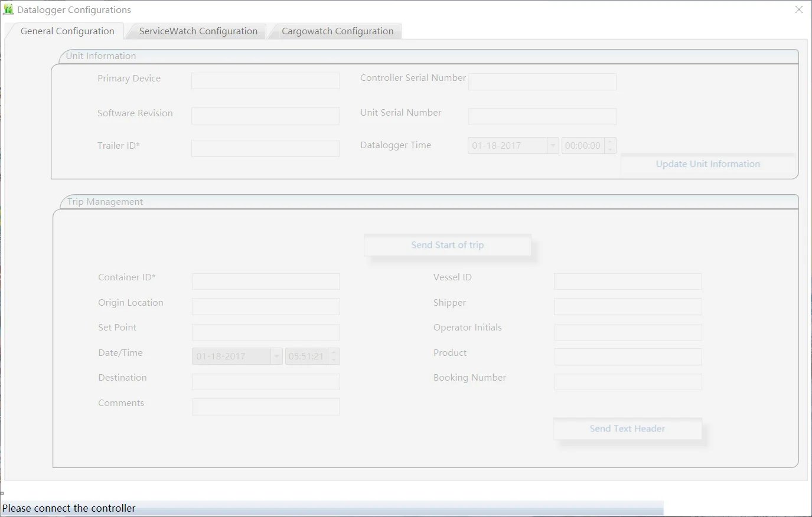Click the Datalogger Time 00:00:00 spinner arrows

point(610,146)
